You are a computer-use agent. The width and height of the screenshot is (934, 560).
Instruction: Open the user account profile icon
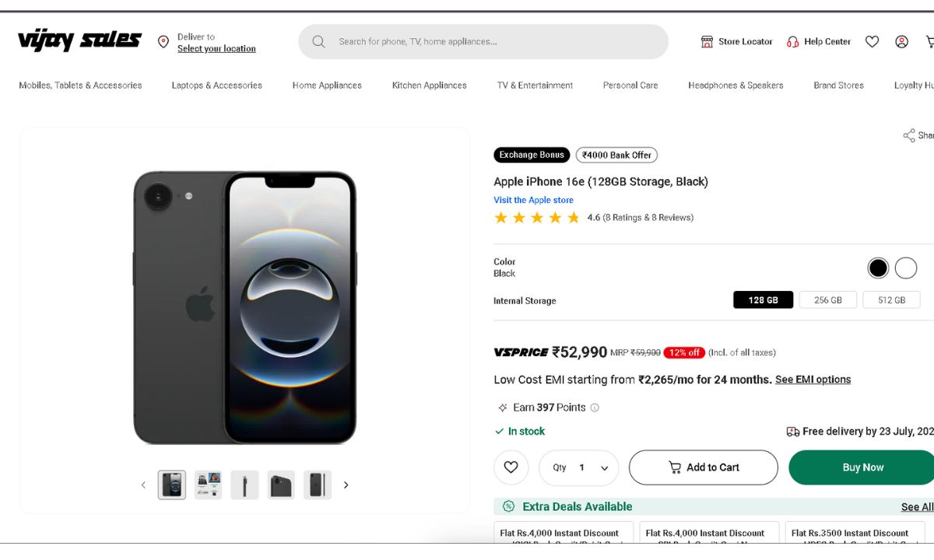(x=901, y=42)
